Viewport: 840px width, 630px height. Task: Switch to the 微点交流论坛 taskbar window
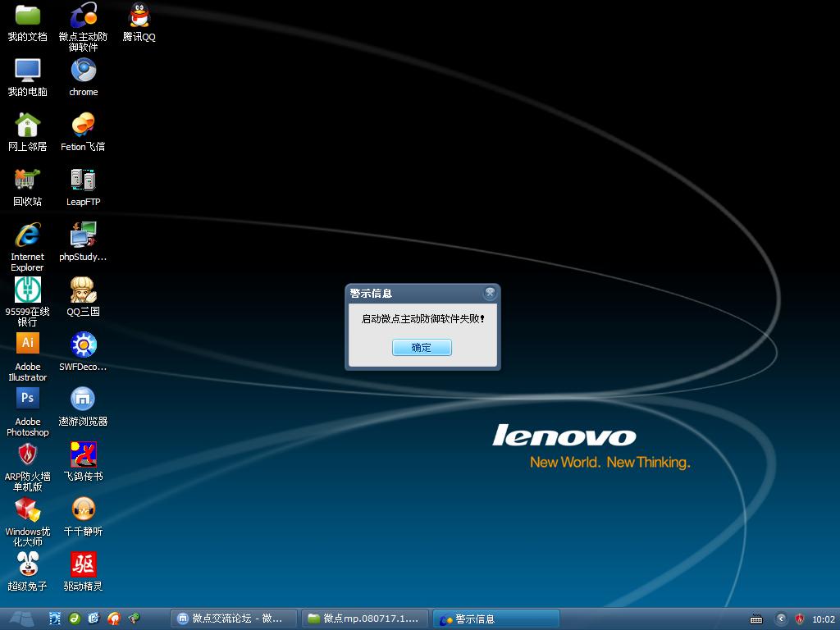click(x=232, y=619)
